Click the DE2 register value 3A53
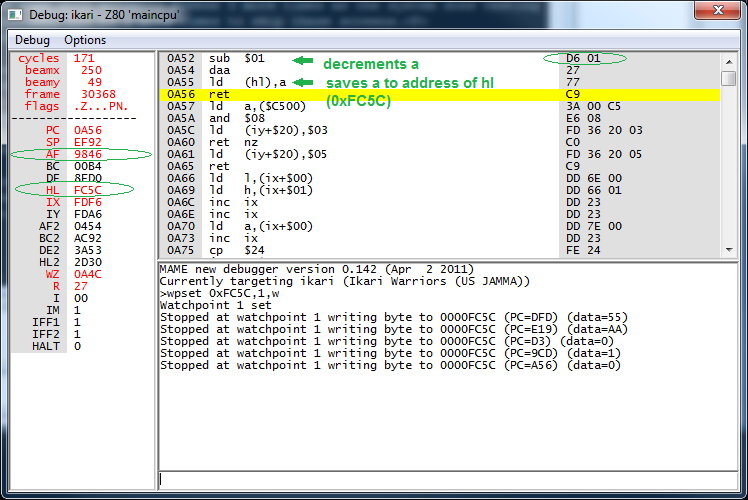748x500 pixels. (88, 250)
